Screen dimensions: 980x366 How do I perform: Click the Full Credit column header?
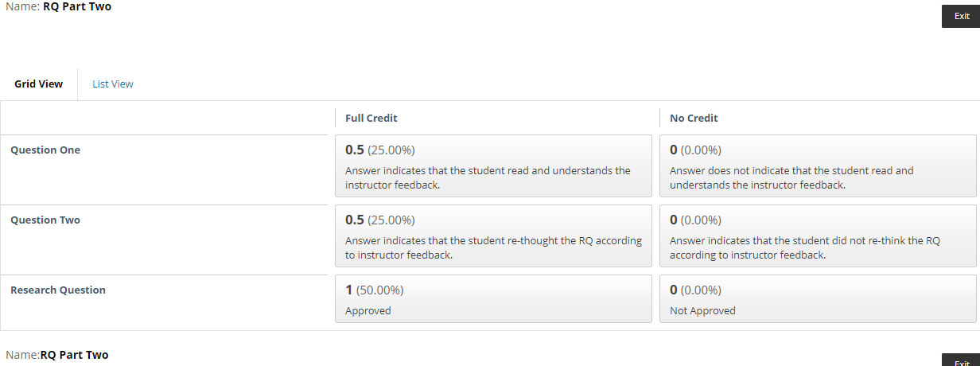[371, 118]
